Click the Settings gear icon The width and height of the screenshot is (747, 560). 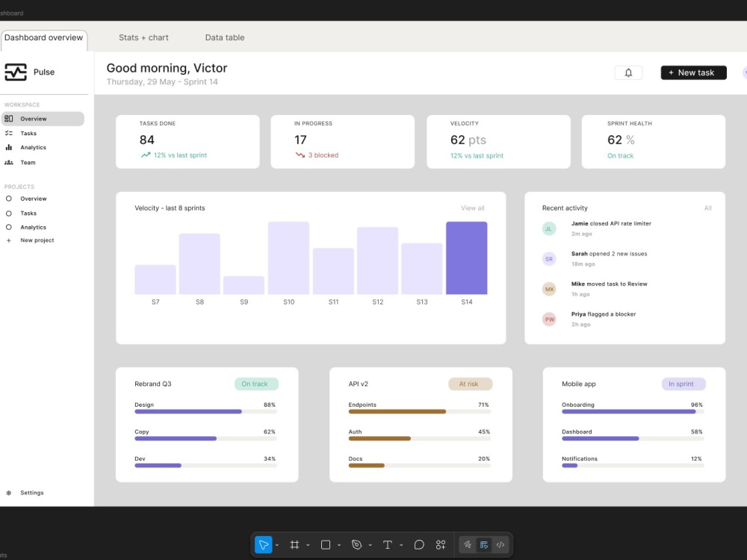(x=8, y=493)
